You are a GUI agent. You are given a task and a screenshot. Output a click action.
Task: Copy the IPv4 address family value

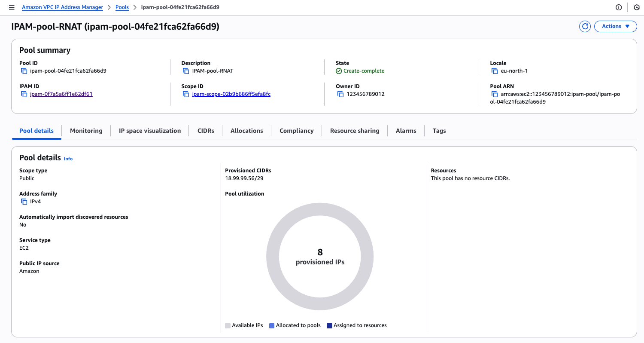tap(24, 202)
